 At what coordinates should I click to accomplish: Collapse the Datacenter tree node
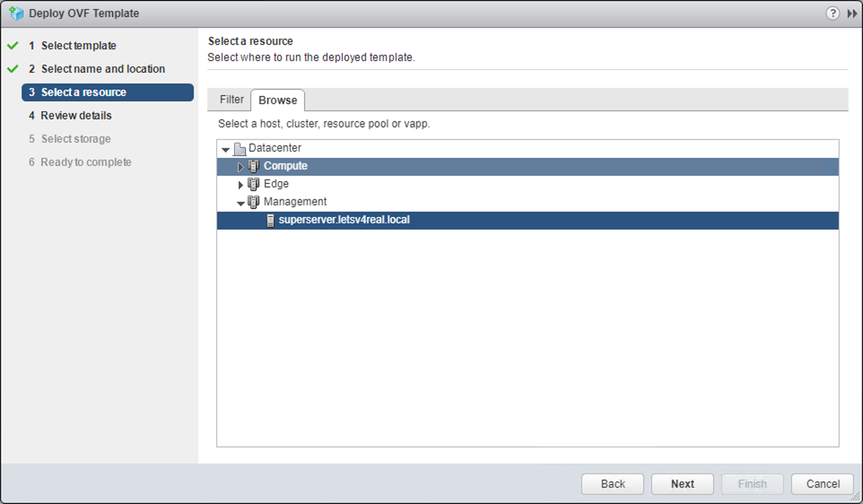pos(226,149)
